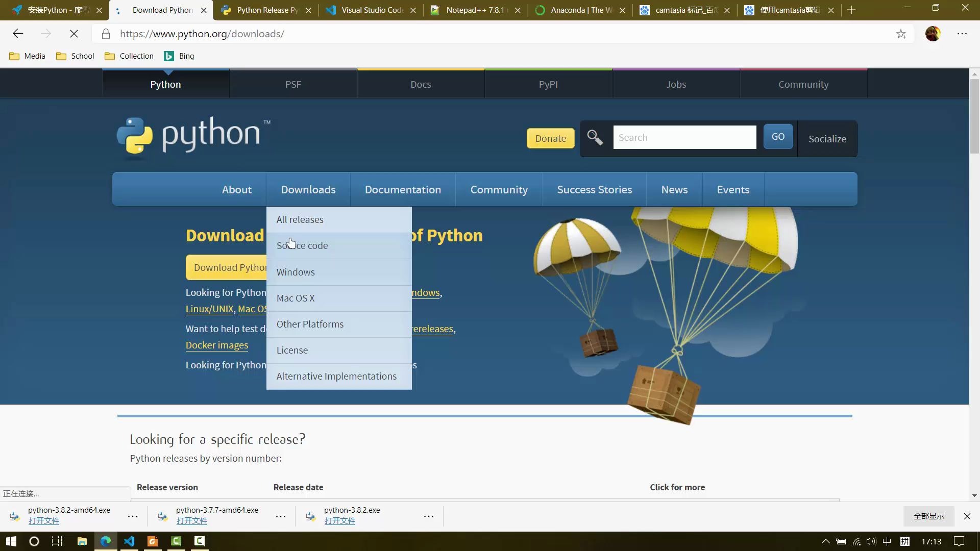Click the Documentation tab in navbar
The height and width of the screenshot is (551, 980).
tap(403, 189)
